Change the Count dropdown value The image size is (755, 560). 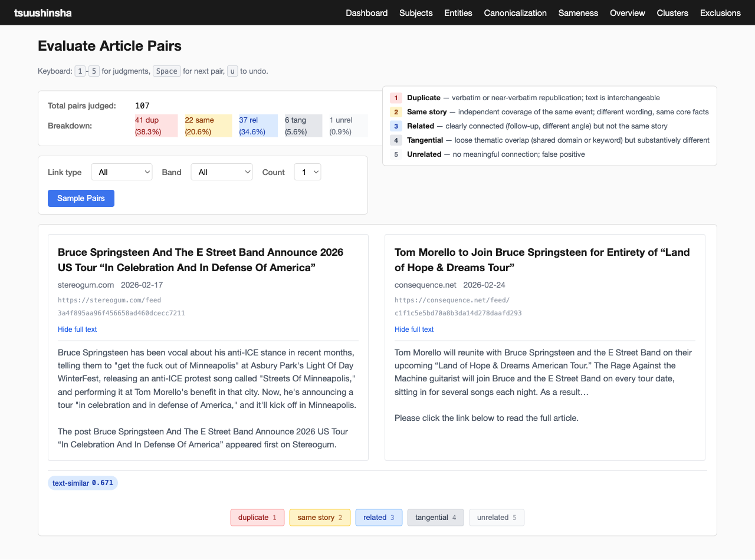pyautogui.click(x=307, y=172)
